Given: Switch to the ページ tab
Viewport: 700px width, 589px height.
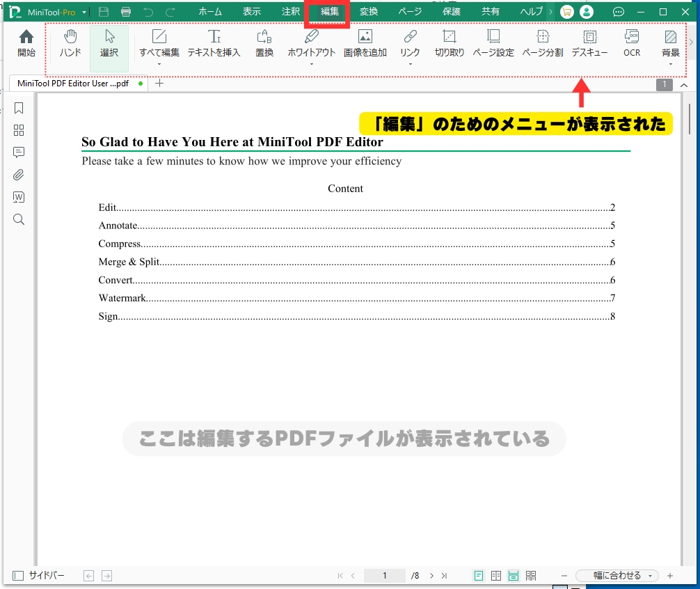Looking at the screenshot, I should click(x=410, y=12).
